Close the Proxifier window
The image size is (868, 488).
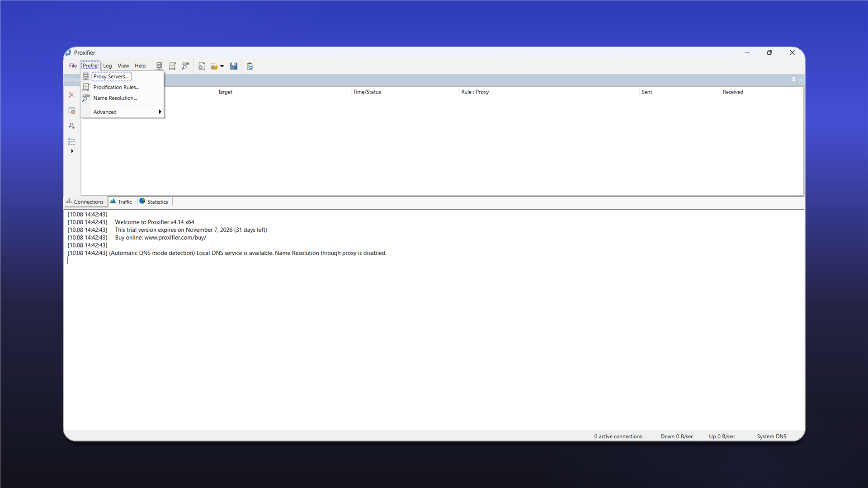click(x=792, y=52)
